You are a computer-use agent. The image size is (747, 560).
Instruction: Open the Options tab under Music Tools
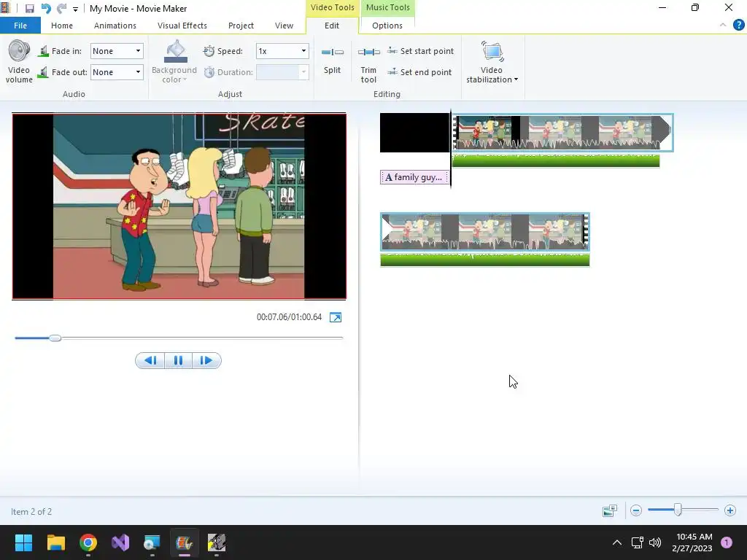[x=387, y=26]
